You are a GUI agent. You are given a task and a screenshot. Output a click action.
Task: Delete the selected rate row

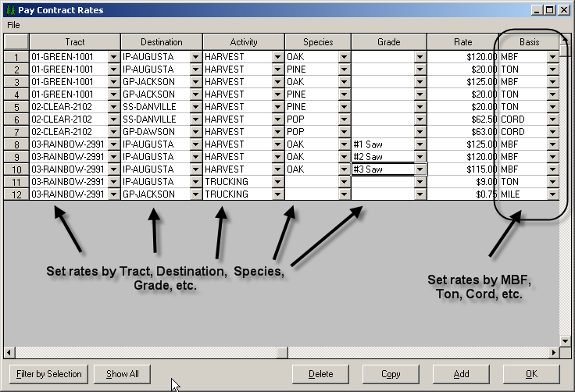pos(320,374)
